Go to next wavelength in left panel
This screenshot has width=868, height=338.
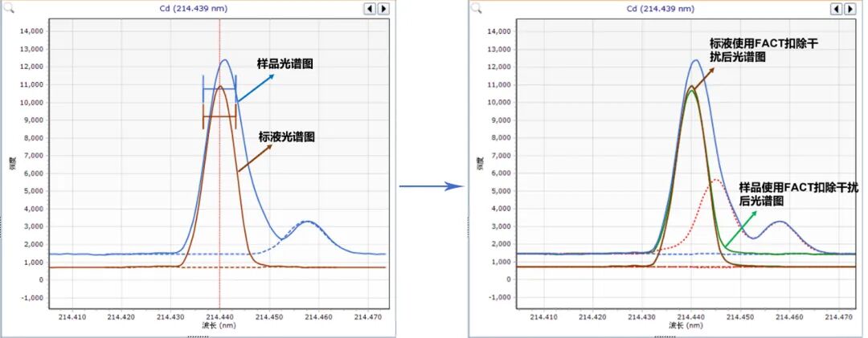(x=383, y=9)
